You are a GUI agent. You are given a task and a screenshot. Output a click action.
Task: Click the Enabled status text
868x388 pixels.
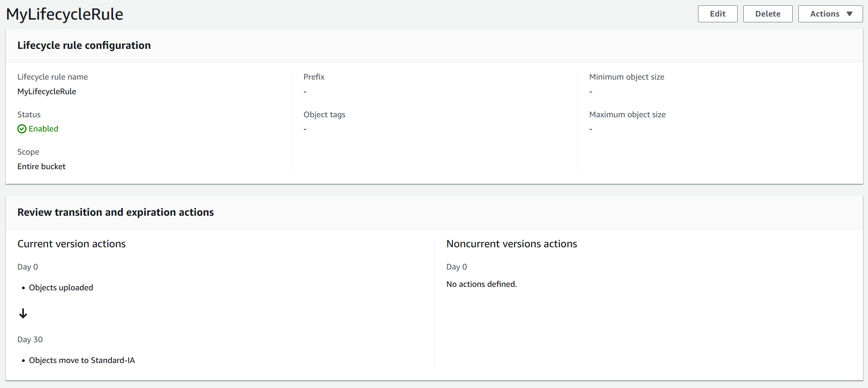click(x=43, y=129)
